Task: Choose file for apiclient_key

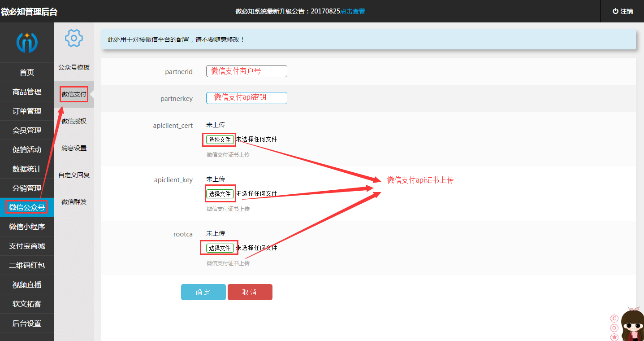Action: [220, 194]
